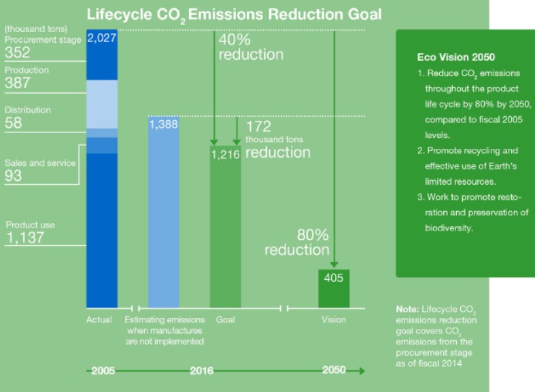Image resolution: width=535 pixels, height=392 pixels.
Task: Select the 2005 timeline marker
Action: pyautogui.click(x=103, y=371)
